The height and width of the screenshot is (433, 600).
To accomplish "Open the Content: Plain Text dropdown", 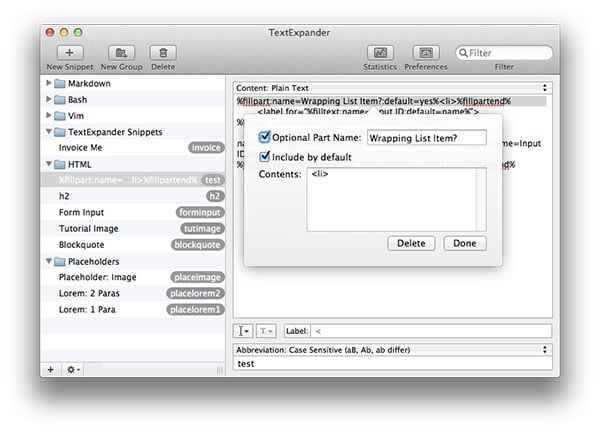I will tap(392, 88).
